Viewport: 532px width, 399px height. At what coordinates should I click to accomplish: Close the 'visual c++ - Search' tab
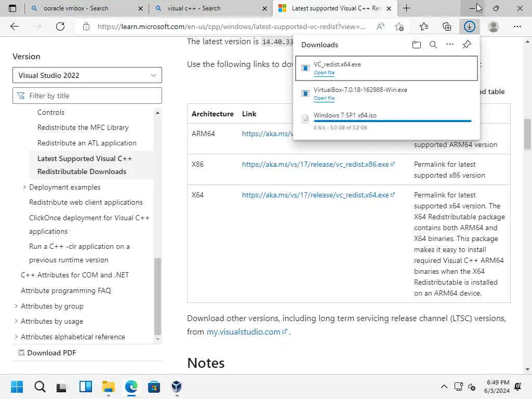[x=264, y=8]
